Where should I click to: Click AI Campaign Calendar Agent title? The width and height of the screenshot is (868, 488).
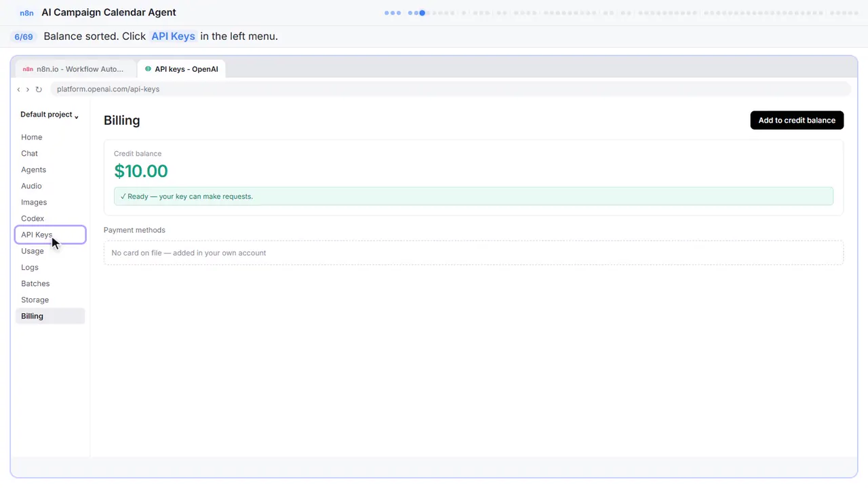click(108, 12)
